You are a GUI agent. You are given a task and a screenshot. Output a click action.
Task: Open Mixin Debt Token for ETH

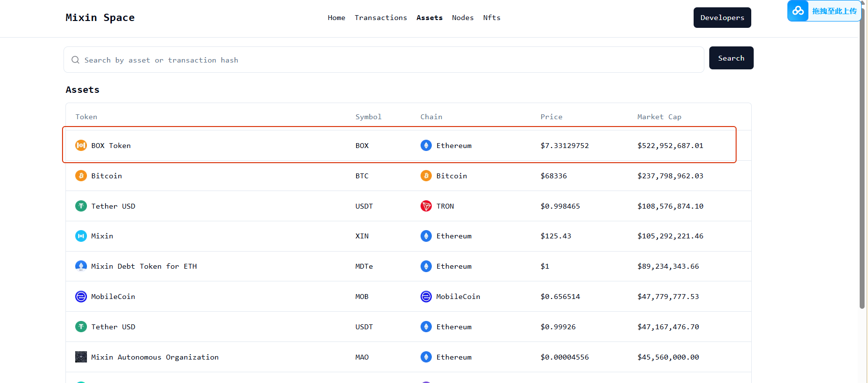click(x=144, y=266)
